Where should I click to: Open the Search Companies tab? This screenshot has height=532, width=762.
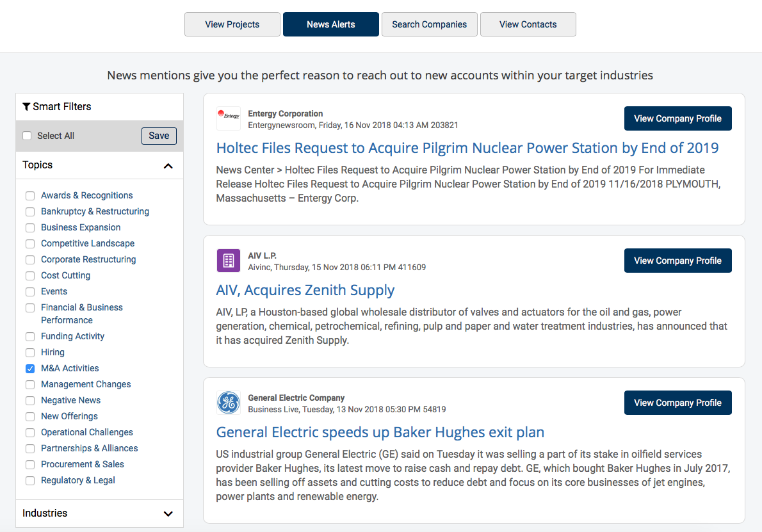[430, 24]
